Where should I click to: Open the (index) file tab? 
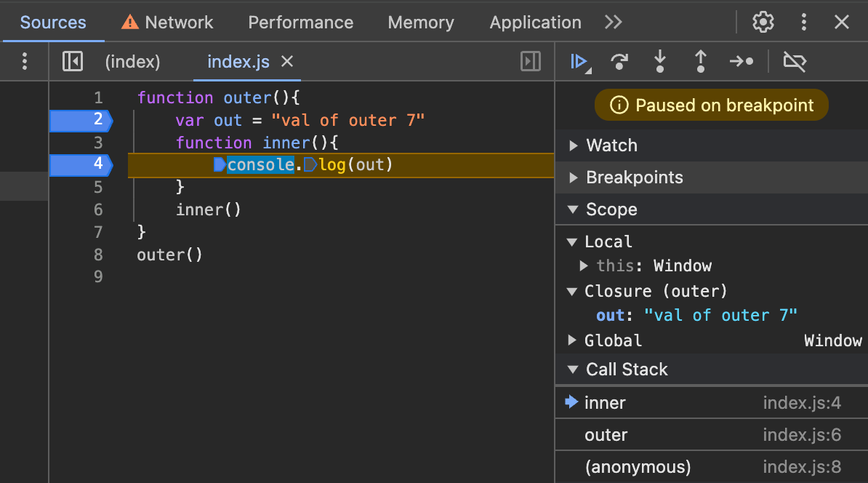132,62
